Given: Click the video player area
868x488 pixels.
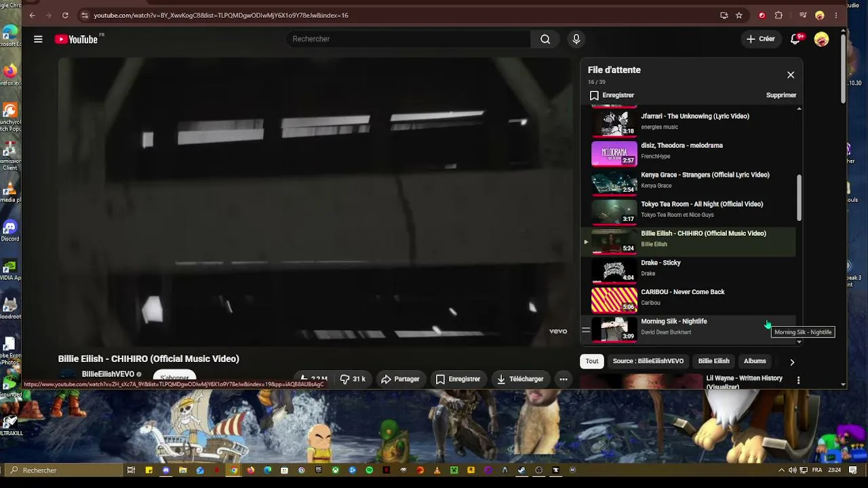Looking at the screenshot, I should pyautogui.click(x=315, y=202).
